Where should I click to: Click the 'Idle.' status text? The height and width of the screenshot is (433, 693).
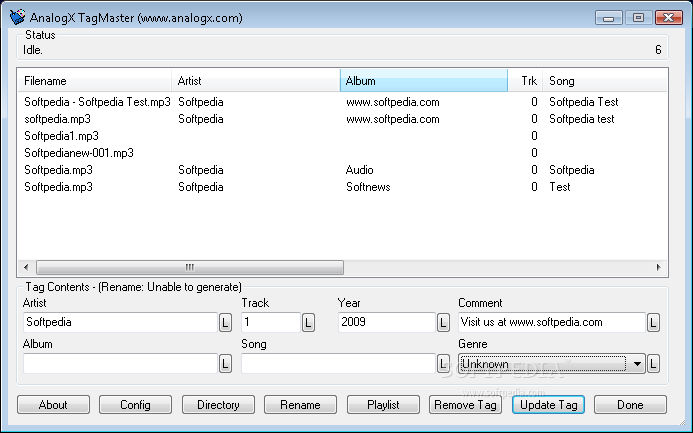[x=33, y=50]
